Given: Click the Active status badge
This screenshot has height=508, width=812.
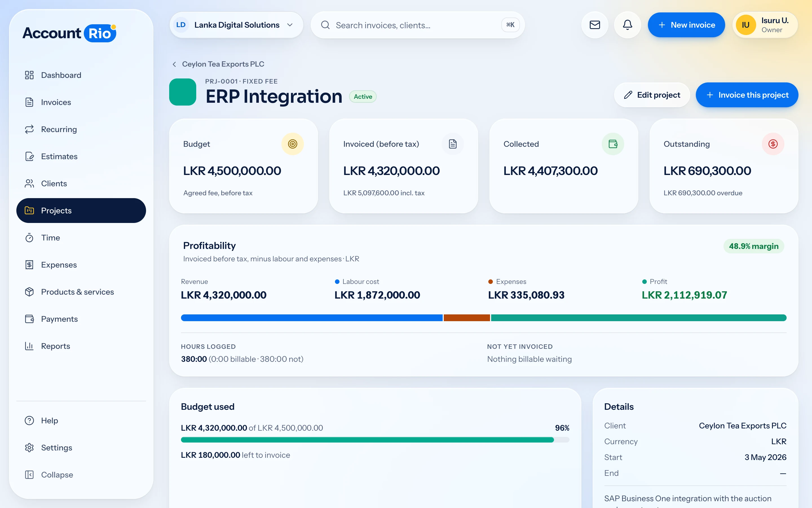Looking at the screenshot, I should [363, 97].
